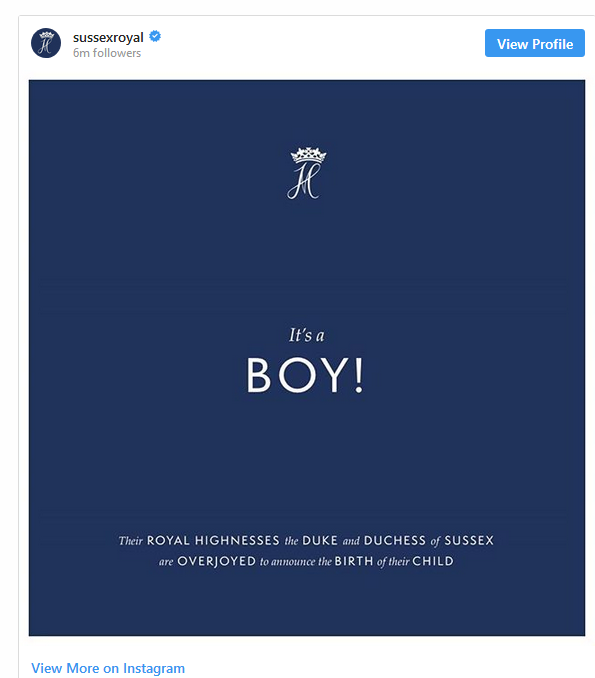The height and width of the screenshot is (678, 595).
Task: Open the sussexroyal profile avatar
Action: pos(46,43)
